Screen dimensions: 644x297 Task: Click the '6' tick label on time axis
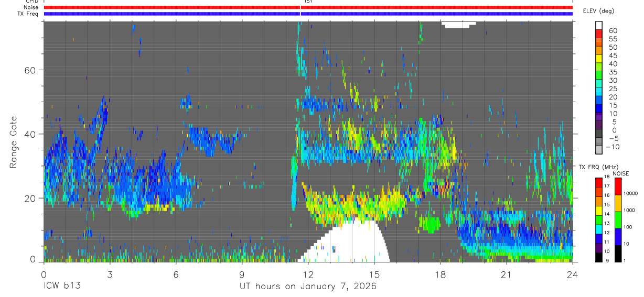click(176, 274)
